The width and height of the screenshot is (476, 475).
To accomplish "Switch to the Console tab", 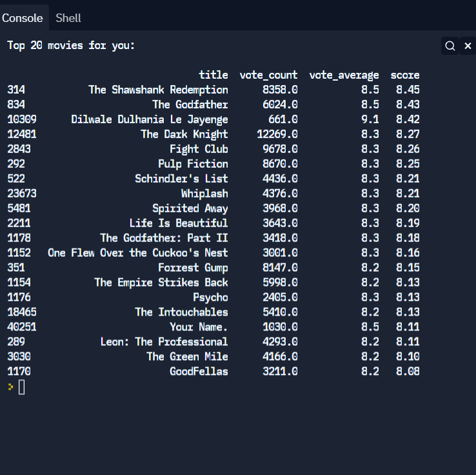I will [x=23, y=18].
